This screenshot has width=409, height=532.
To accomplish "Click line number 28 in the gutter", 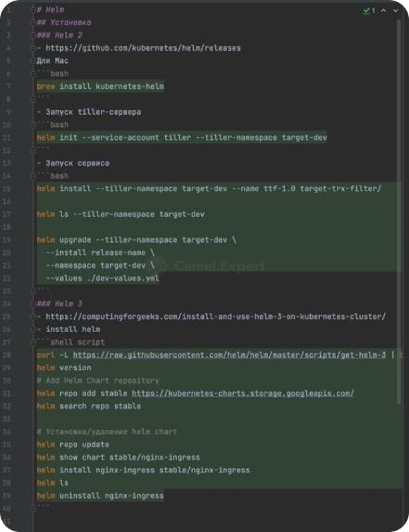I will coord(7,355).
